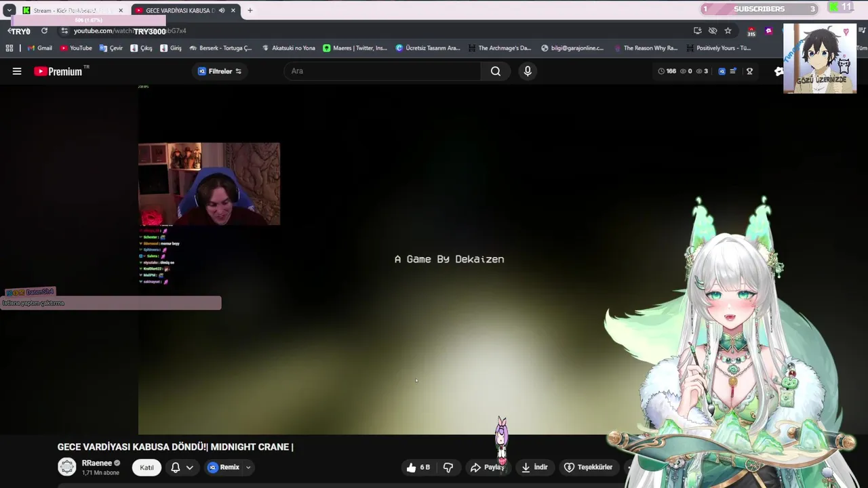
Task: Mute the tab via speaker icon
Action: tap(221, 10)
